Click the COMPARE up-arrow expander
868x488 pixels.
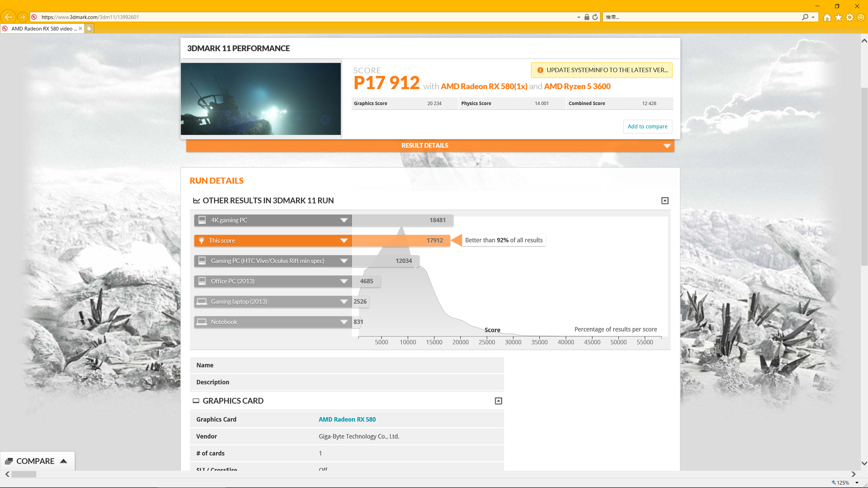click(63, 461)
